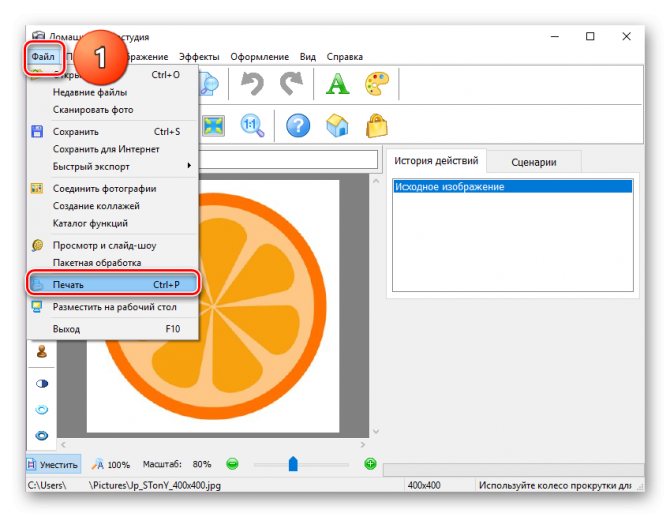Click green minus zoom out button

232,464
